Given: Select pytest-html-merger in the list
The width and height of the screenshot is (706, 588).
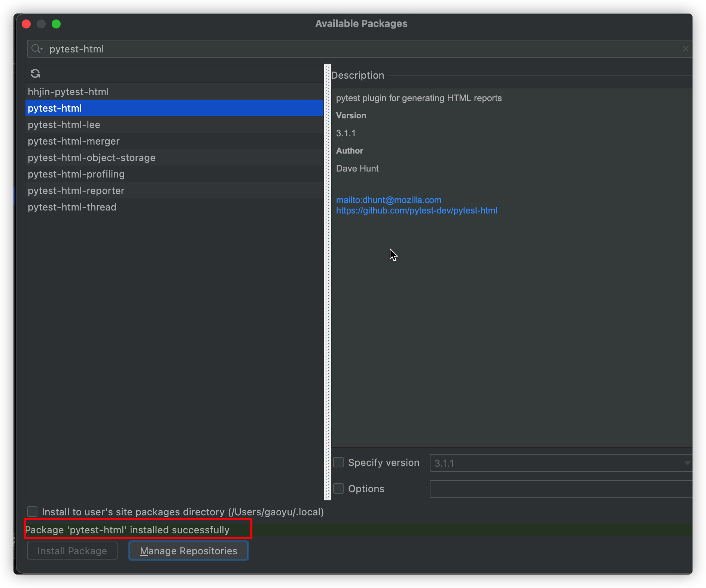Looking at the screenshot, I should click(174, 141).
